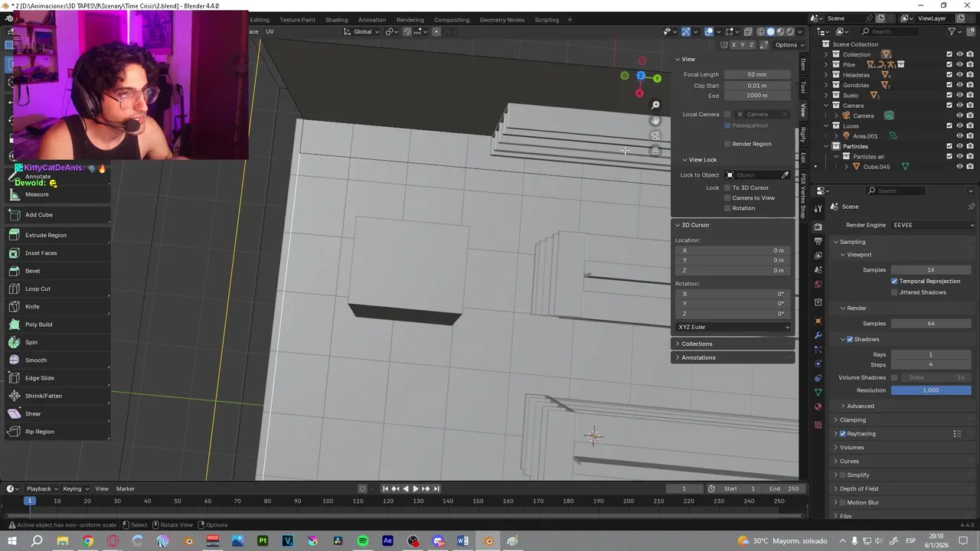The width and height of the screenshot is (980, 551).
Task: Enable the Render Region checkbox
Action: [727, 144]
